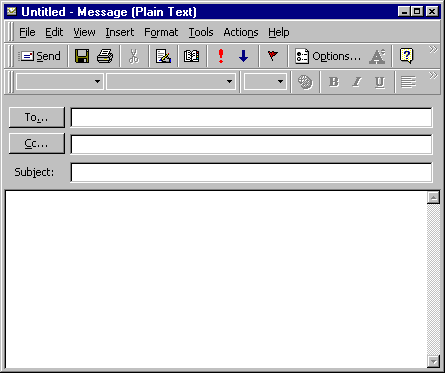Save the message with floppy icon
This screenshot has height=373, width=445.
pos(82,56)
